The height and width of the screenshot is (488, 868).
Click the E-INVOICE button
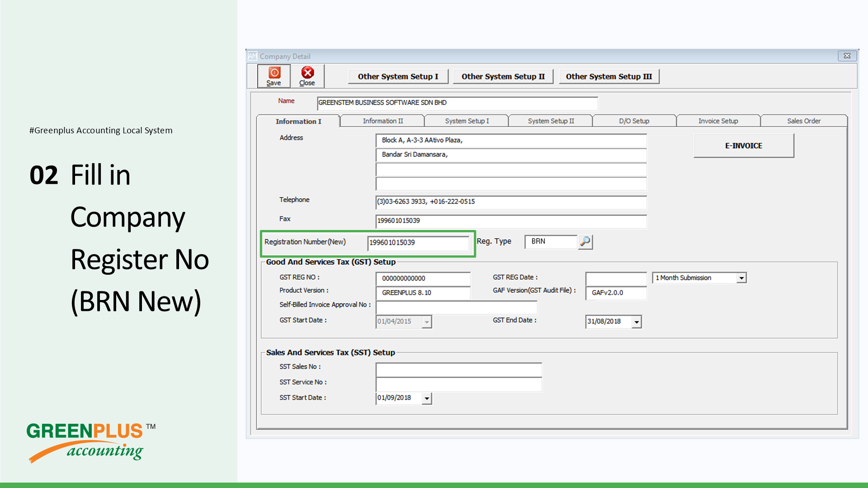(x=744, y=145)
